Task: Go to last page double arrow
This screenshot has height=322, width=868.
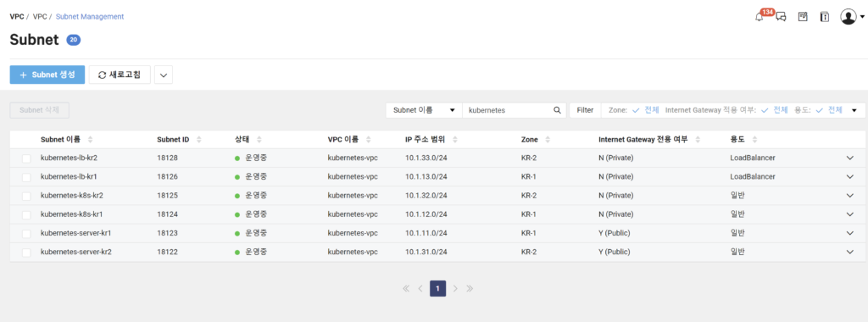Action: (x=470, y=288)
